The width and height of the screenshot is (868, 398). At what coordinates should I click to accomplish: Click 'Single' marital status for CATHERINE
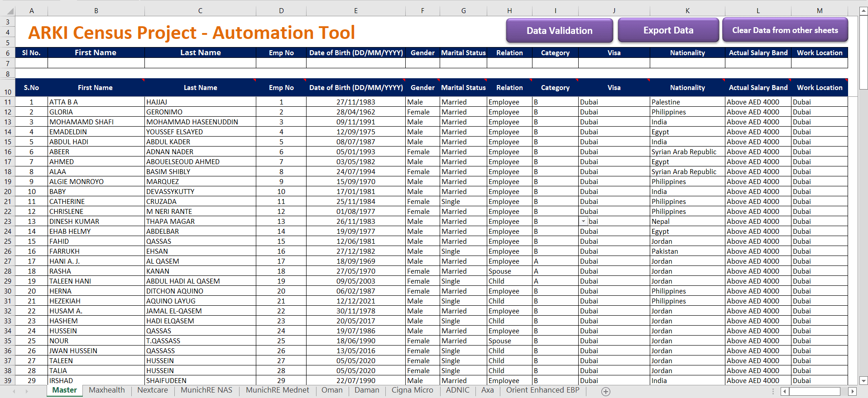coord(463,202)
